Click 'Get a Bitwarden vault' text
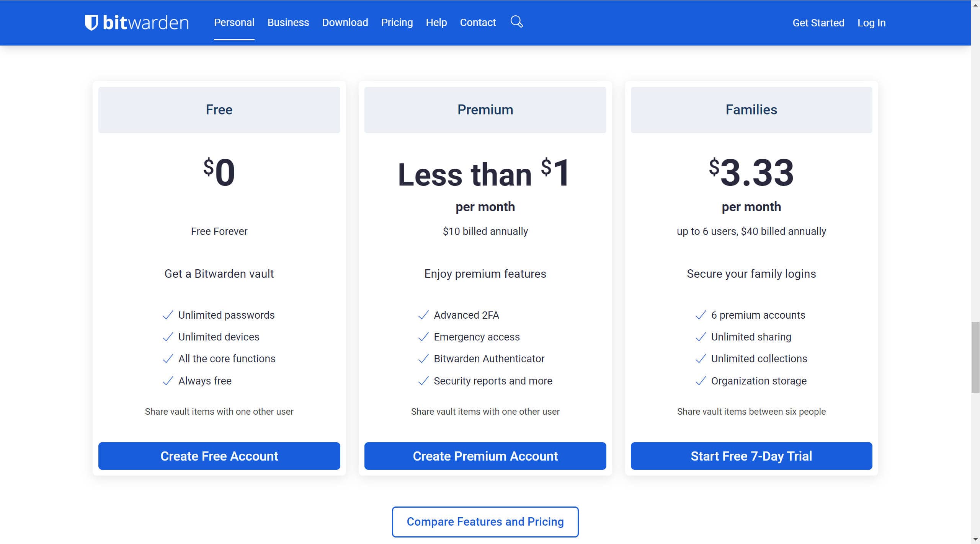This screenshot has width=980, height=544. [219, 274]
